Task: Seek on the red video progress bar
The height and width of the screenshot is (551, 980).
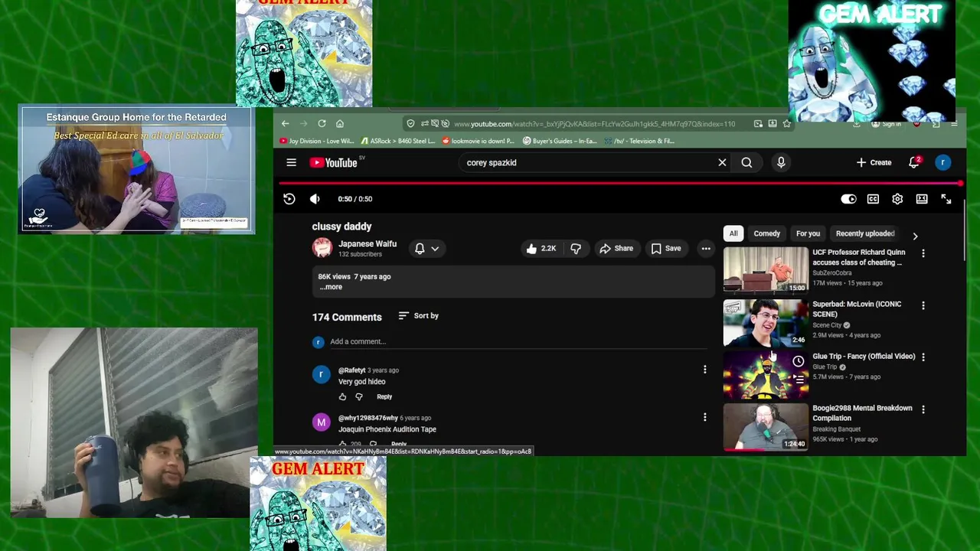Action: pos(620,183)
